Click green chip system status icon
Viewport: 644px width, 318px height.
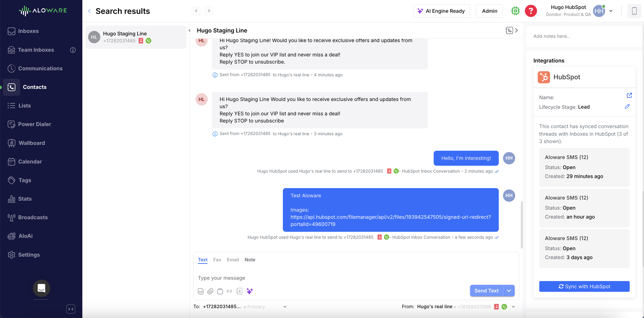tap(515, 11)
